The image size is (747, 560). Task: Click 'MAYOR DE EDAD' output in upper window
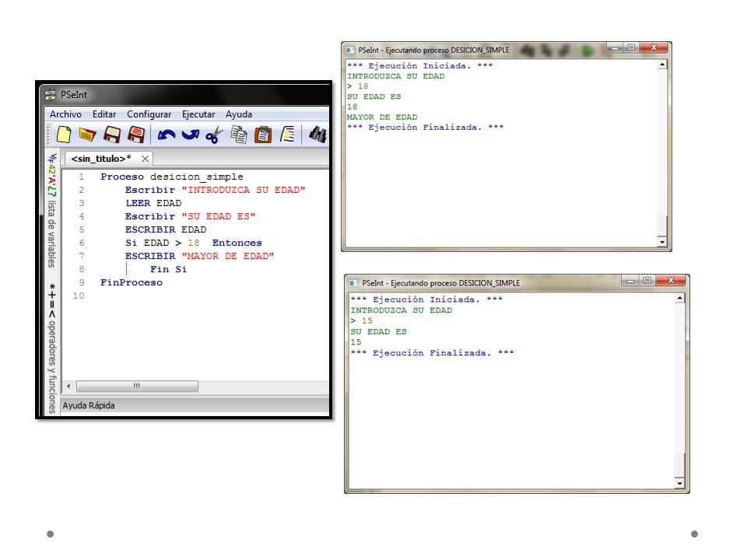pos(382,117)
